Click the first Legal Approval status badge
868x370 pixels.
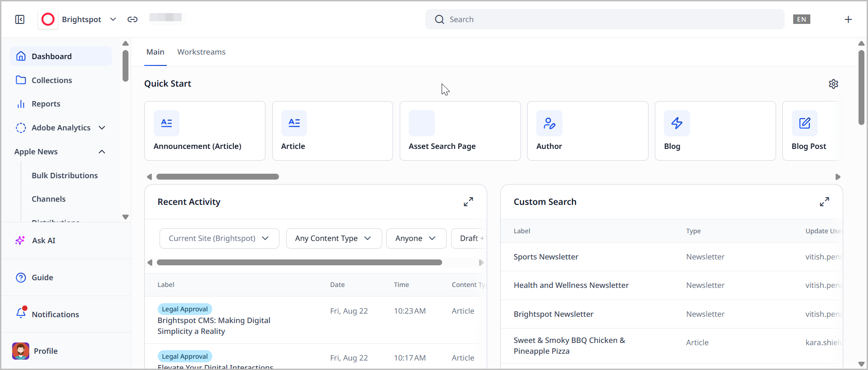tap(185, 309)
